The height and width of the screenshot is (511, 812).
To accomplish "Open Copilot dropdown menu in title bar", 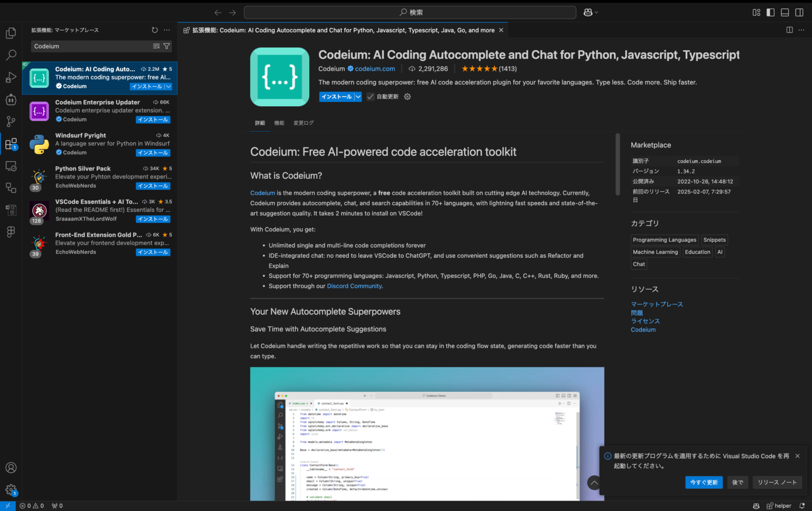I will tap(590, 12).
